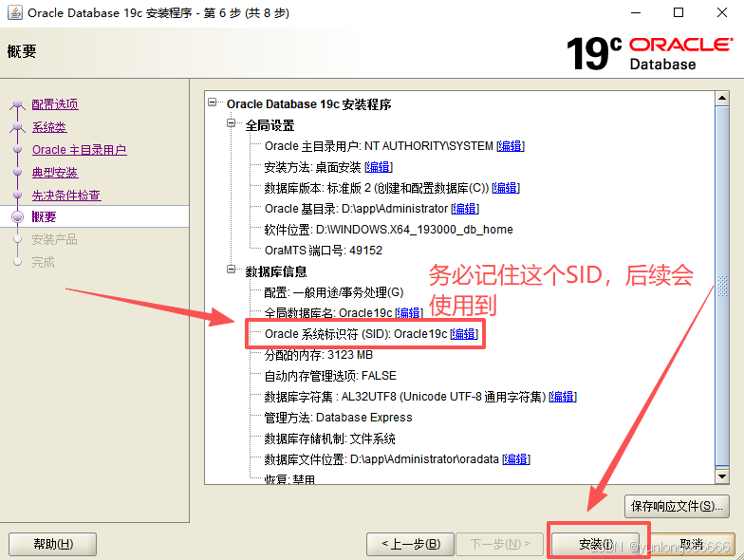
Task: Maximize the installer window
Action: coord(679,13)
